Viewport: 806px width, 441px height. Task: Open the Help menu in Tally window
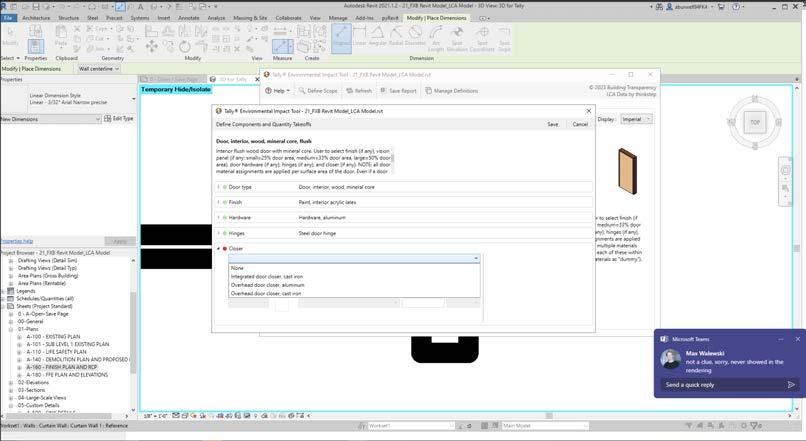click(278, 90)
